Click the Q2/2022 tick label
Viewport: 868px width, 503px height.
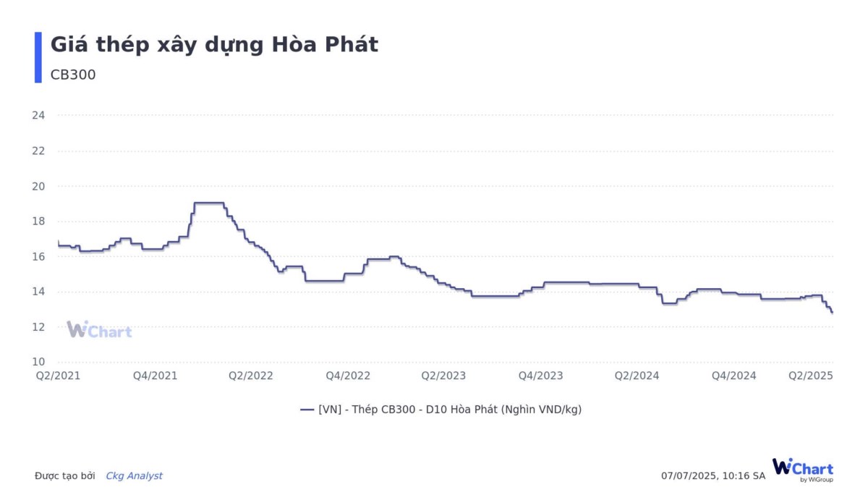point(251,376)
